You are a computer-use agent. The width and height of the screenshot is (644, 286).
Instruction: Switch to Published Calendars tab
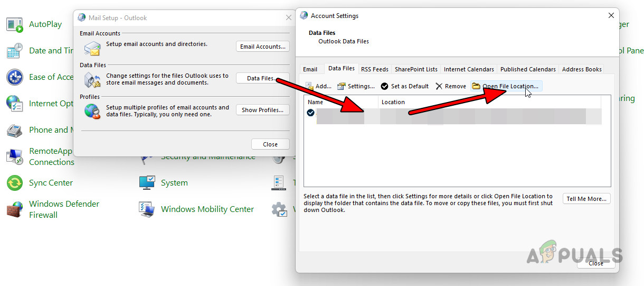[x=528, y=69]
